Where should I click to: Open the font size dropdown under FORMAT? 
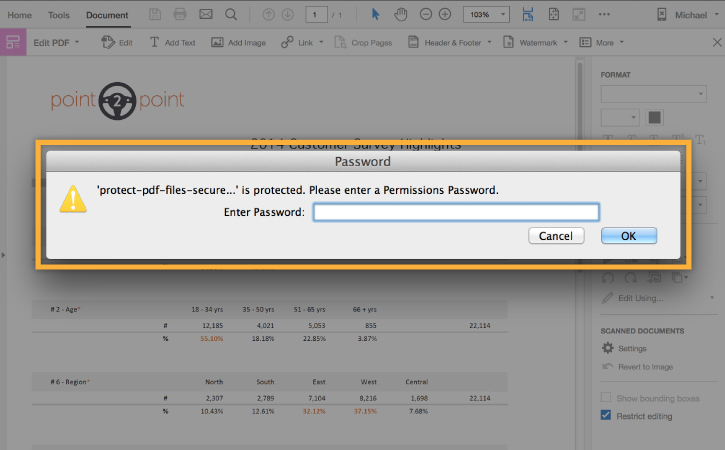pyautogui.click(x=620, y=117)
